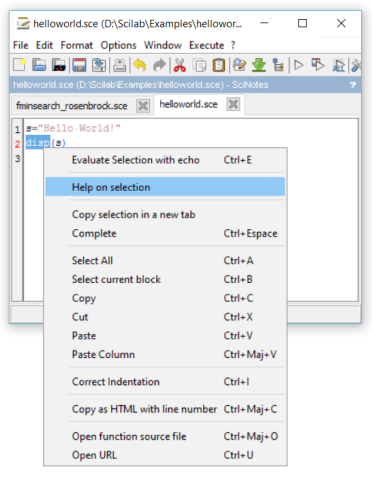Click the Save and execute all files icon
This screenshot has width=372, height=480.
pyautogui.click(x=339, y=65)
